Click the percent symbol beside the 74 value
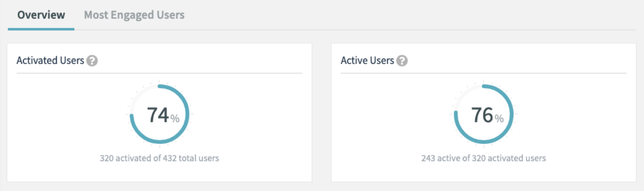Image resolution: width=644 pixels, height=191 pixels. (175, 118)
